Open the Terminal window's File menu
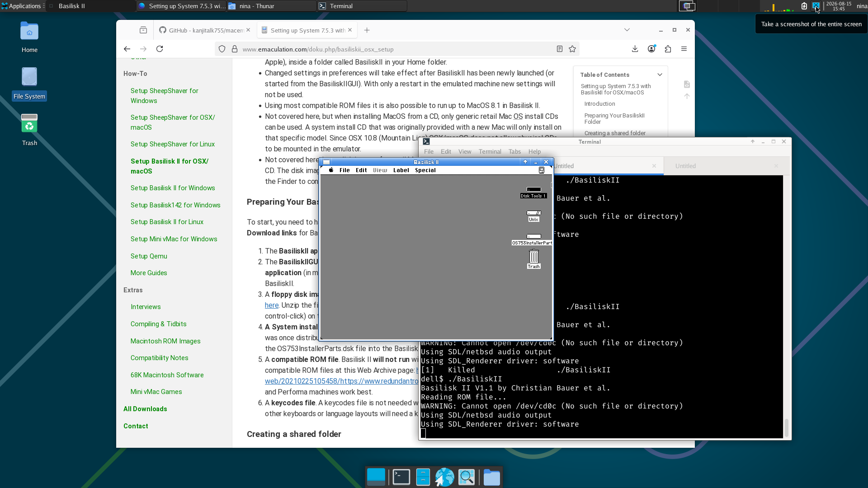The image size is (868, 488). click(x=429, y=152)
